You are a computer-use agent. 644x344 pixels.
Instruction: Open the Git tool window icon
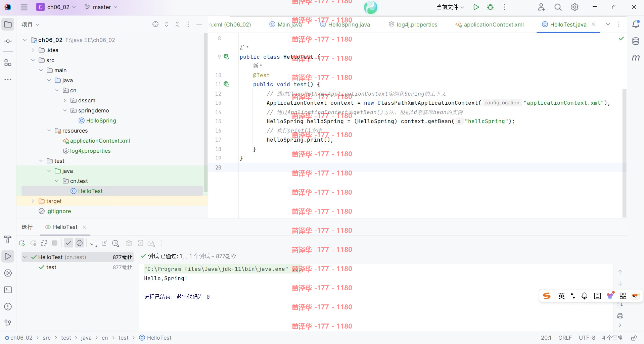(8, 323)
